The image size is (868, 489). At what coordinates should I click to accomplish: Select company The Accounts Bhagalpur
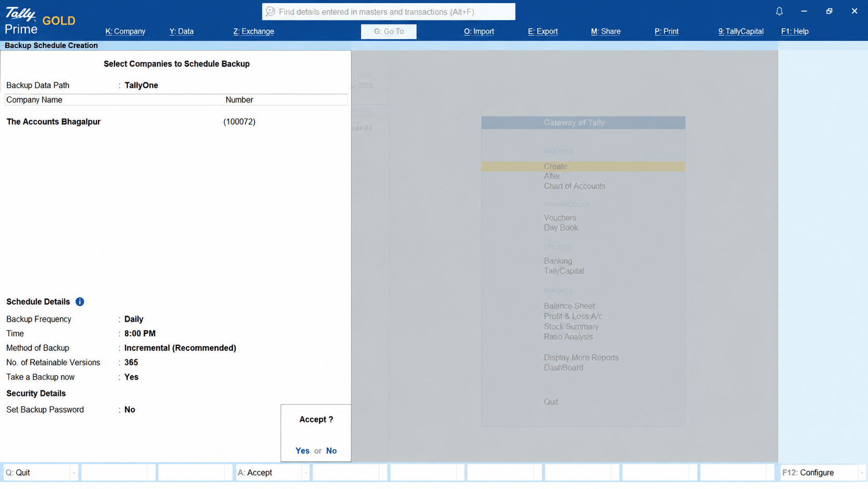[x=53, y=122]
